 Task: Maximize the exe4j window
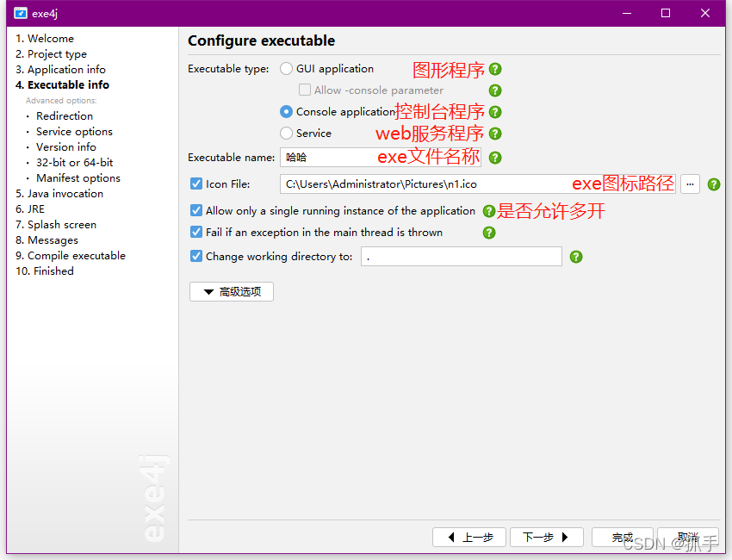tap(666, 13)
